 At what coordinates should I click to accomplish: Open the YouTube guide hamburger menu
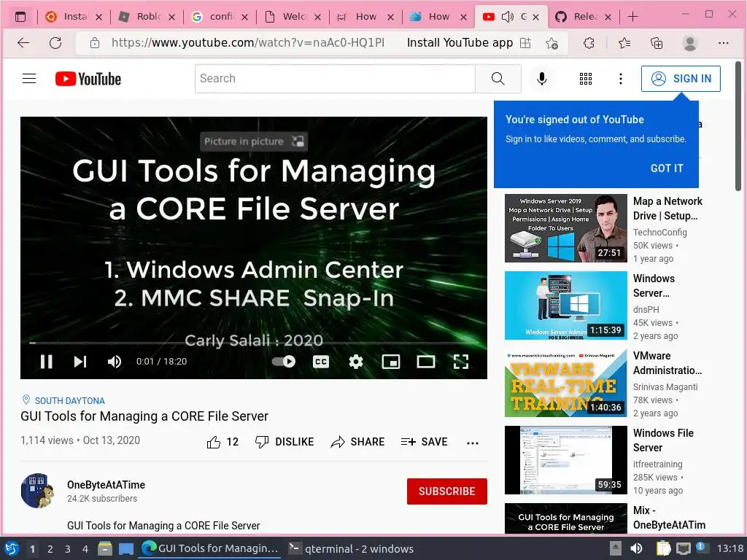click(29, 79)
